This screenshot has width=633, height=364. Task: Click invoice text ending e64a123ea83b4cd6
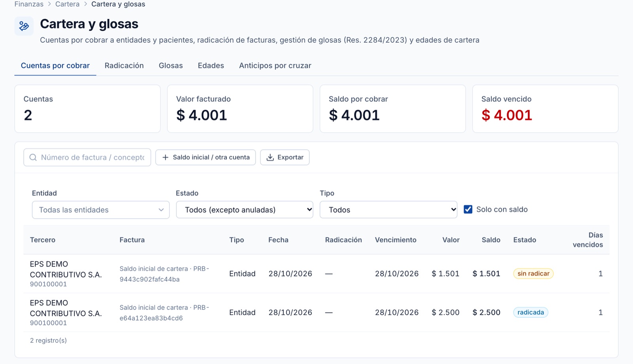click(x=165, y=313)
